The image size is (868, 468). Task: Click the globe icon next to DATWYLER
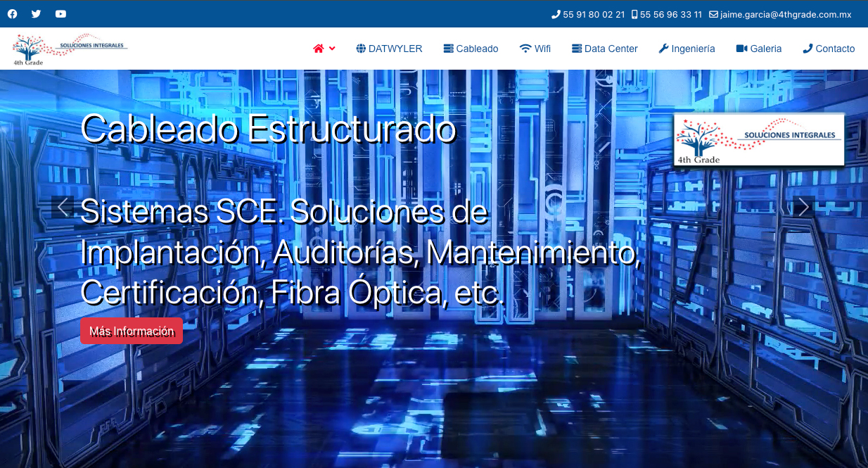[x=361, y=49]
